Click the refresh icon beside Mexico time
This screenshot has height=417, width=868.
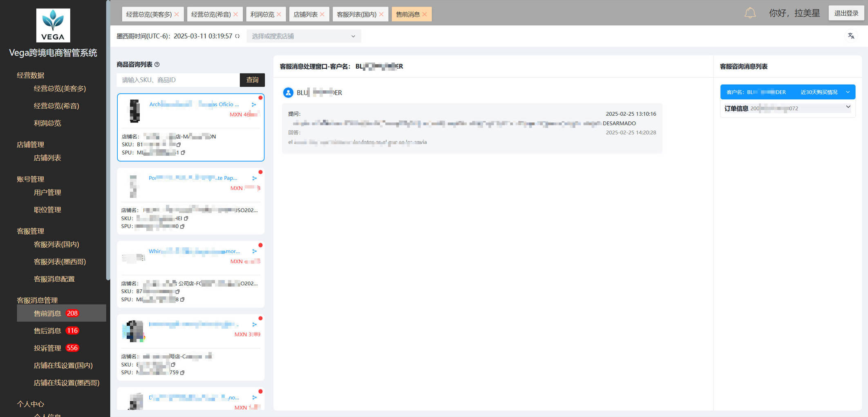point(237,36)
